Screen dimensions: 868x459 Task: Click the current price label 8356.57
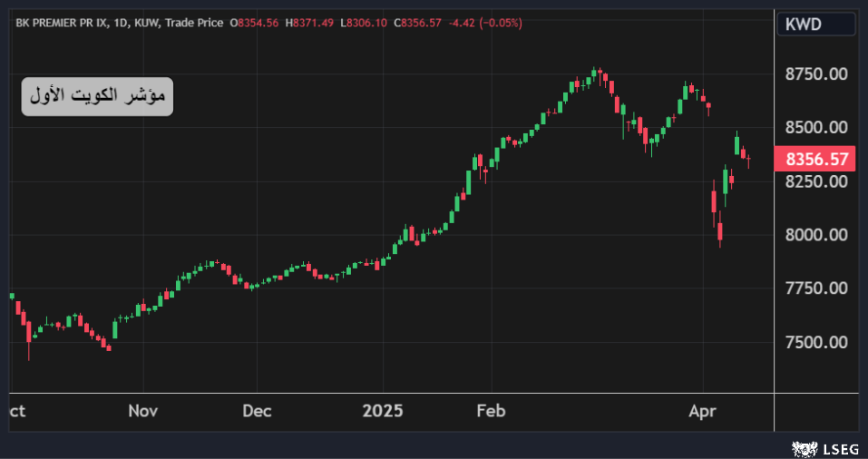(x=816, y=160)
